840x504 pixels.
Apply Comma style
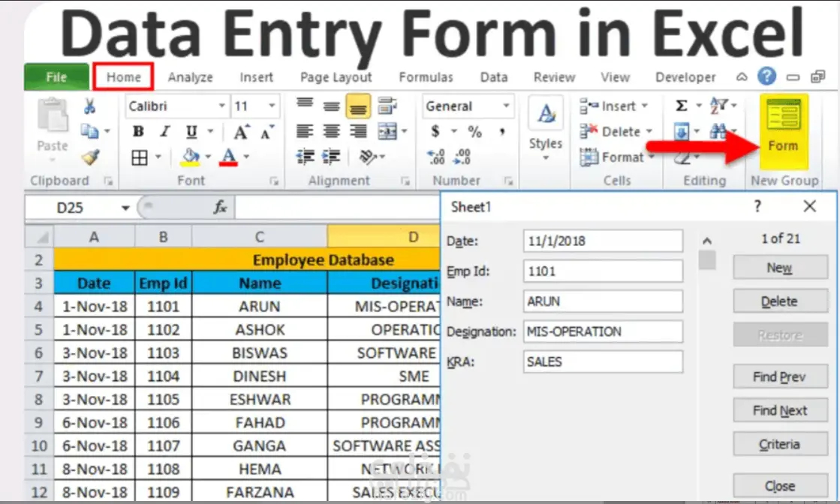click(x=502, y=131)
